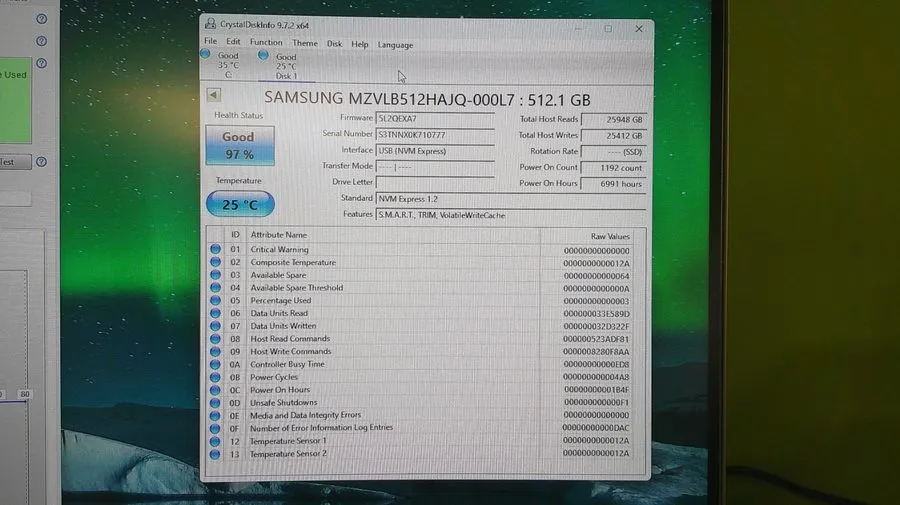This screenshot has height=505, width=900.
Task: Click the status icon for Error Information Log Entries
Action: (x=215, y=428)
